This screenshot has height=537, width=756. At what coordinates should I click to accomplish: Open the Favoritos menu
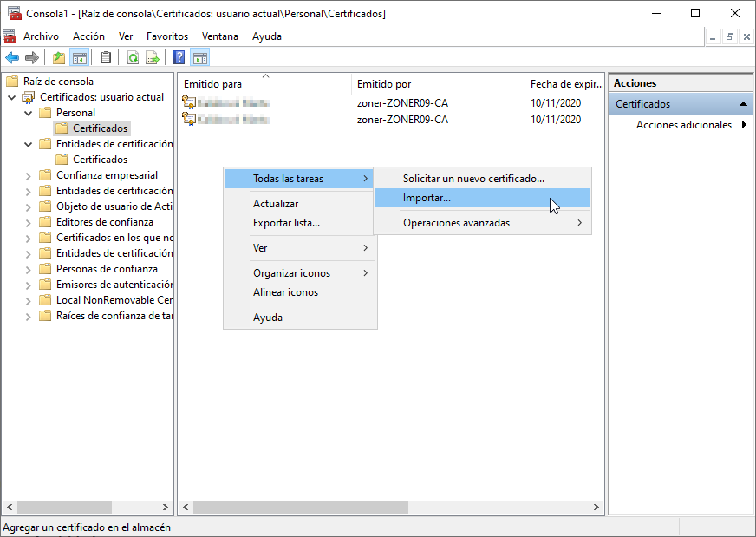(x=167, y=36)
